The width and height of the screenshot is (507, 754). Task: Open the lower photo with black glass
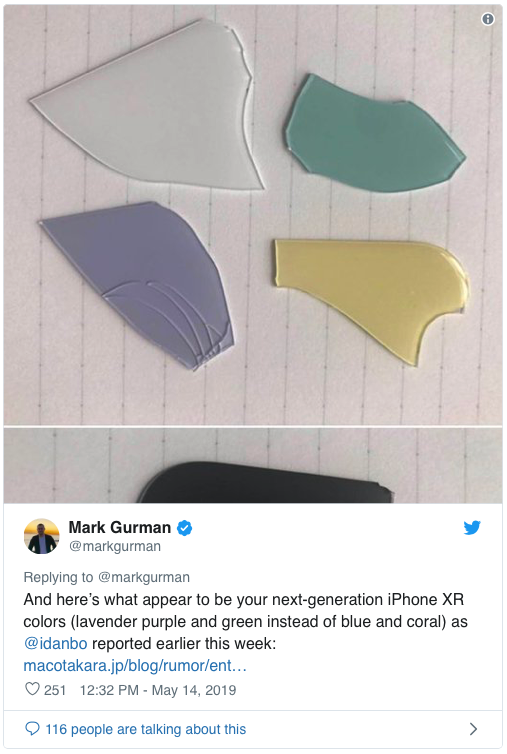(x=253, y=465)
